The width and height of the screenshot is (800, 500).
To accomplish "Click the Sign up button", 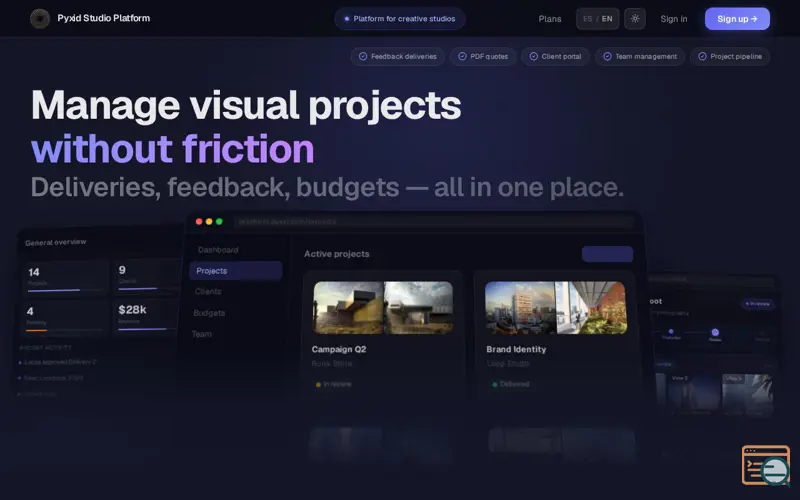I will [737, 19].
